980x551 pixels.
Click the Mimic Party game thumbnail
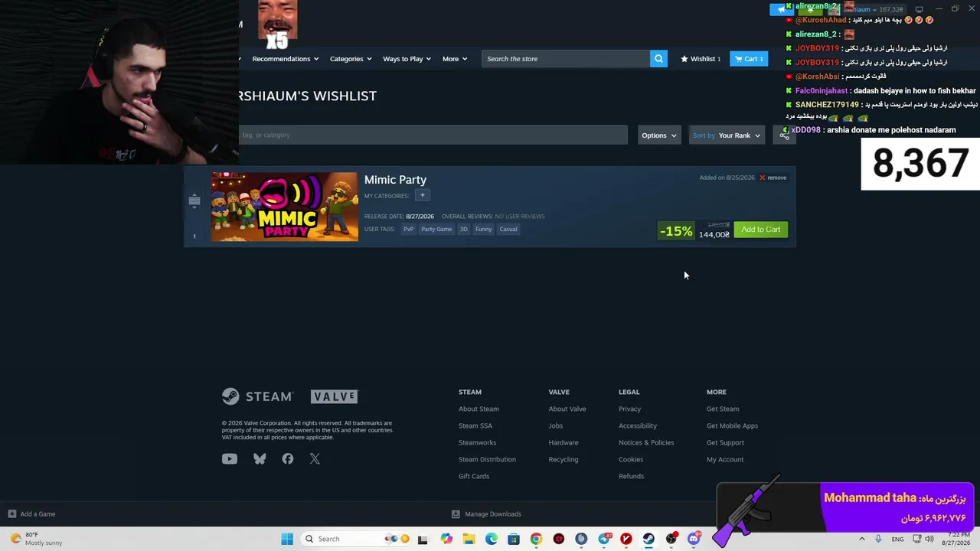(285, 207)
